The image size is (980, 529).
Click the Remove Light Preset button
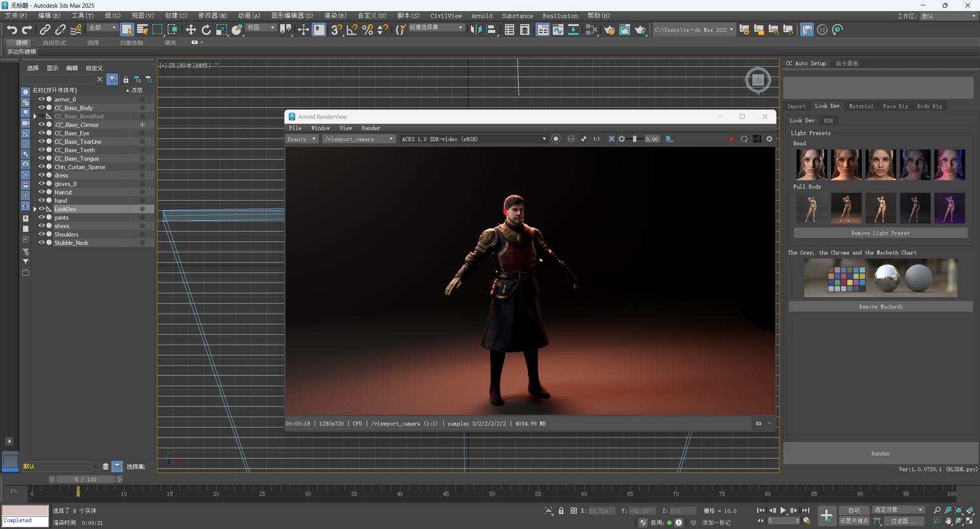click(x=880, y=233)
